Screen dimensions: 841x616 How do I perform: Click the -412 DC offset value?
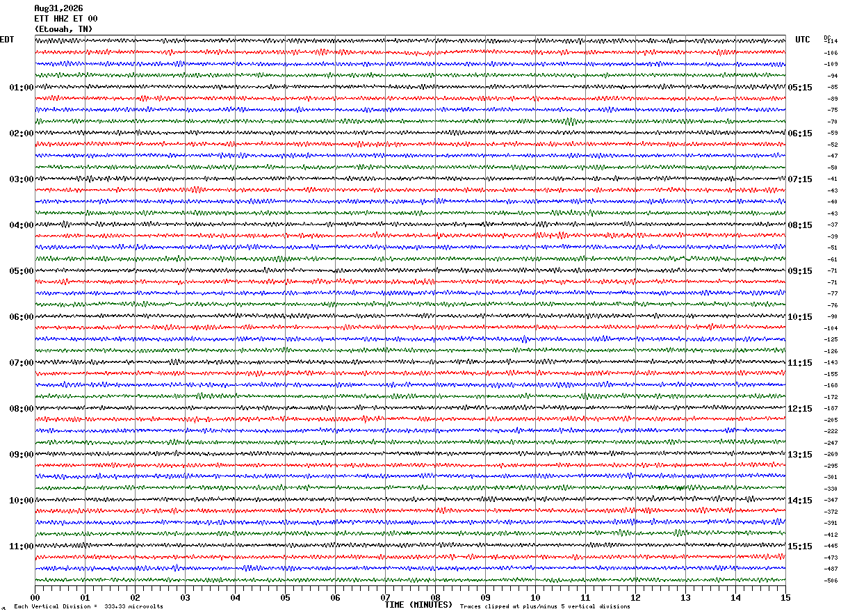[831, 535]
